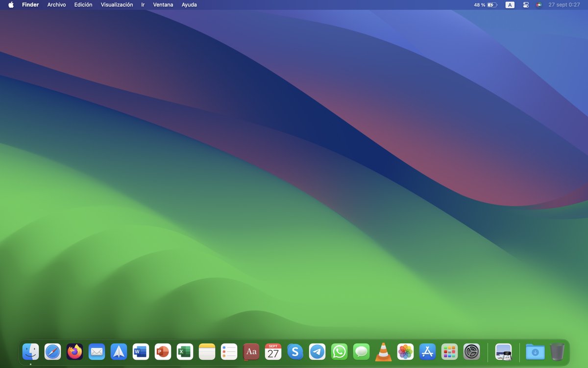This screenshot has width=588, height=368.
Task: Open System Settings from the Dock
Action: click(471, 351)
